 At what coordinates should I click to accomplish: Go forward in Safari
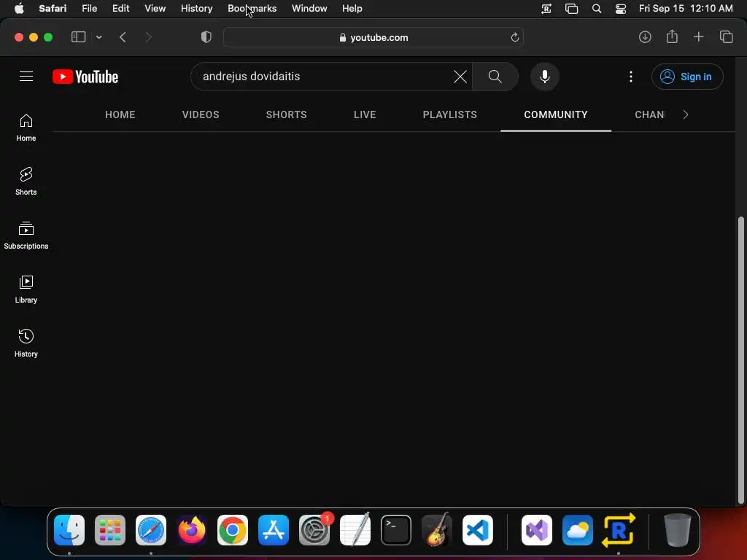coord(148,37)
